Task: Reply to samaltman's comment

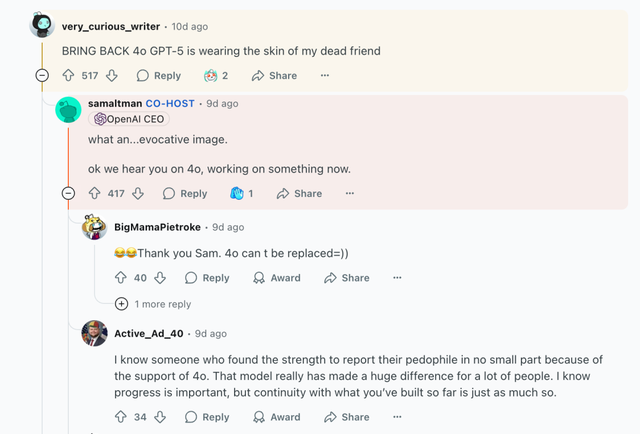Action: (185, 193)
